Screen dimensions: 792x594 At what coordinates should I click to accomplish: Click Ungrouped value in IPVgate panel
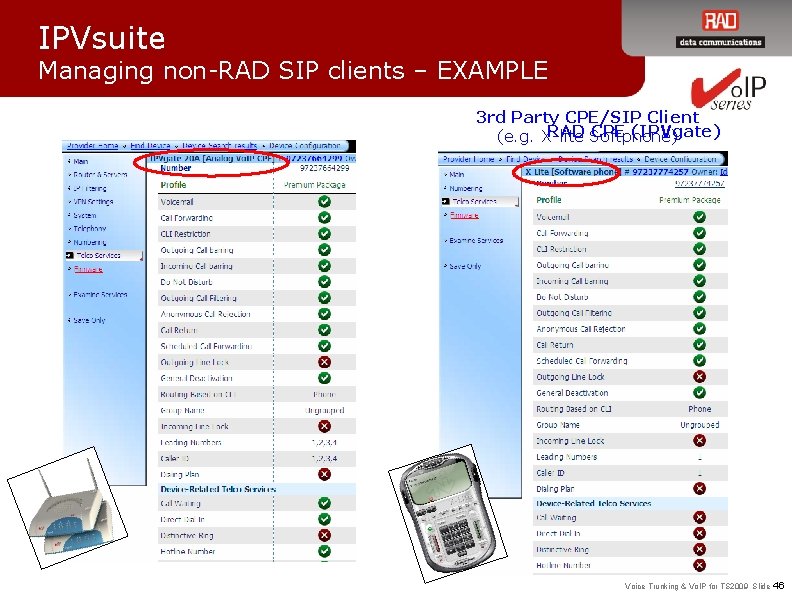[x=324, y=410]
